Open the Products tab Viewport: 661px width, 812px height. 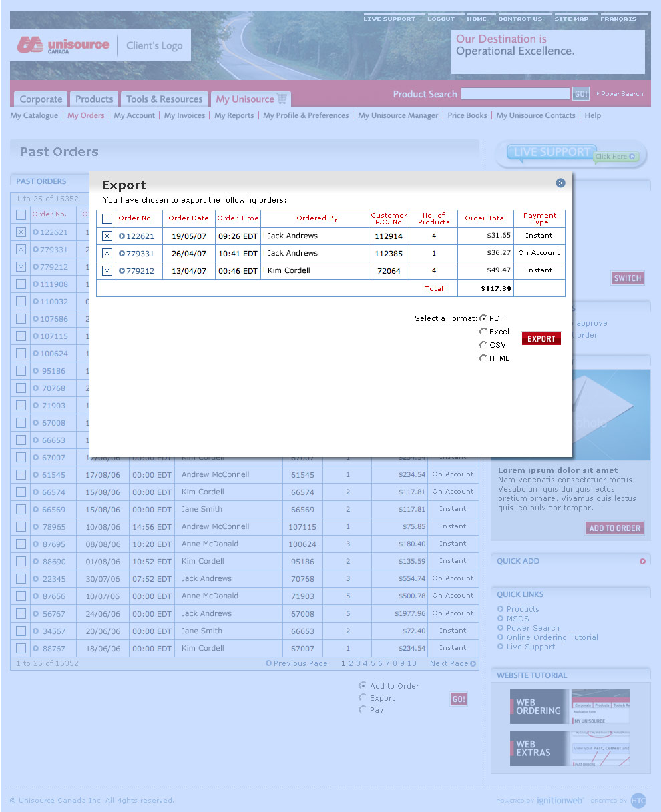click(94, 99)
